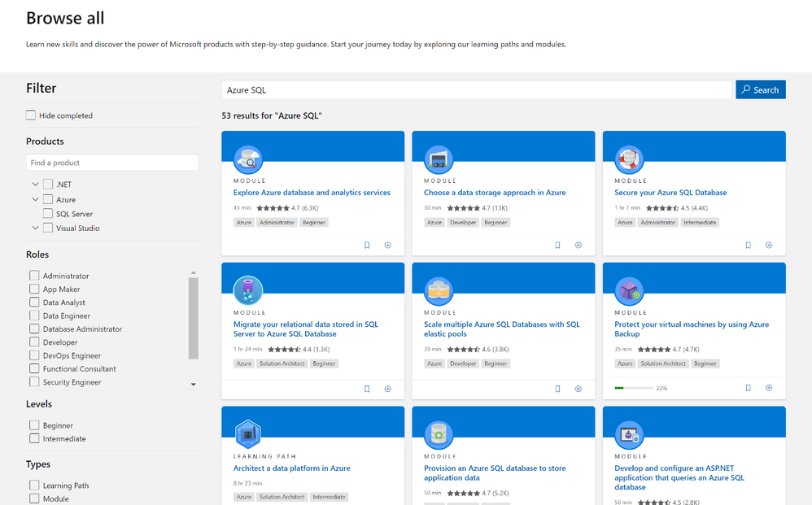
Task: Open 'Secure your Azure SQL Database' link
Action: point(670,193)
